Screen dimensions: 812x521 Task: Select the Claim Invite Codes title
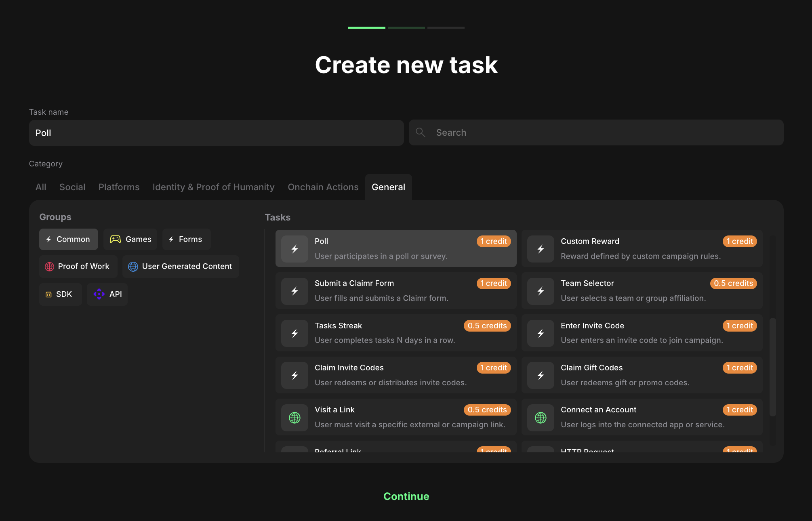(x=349, y=368)
